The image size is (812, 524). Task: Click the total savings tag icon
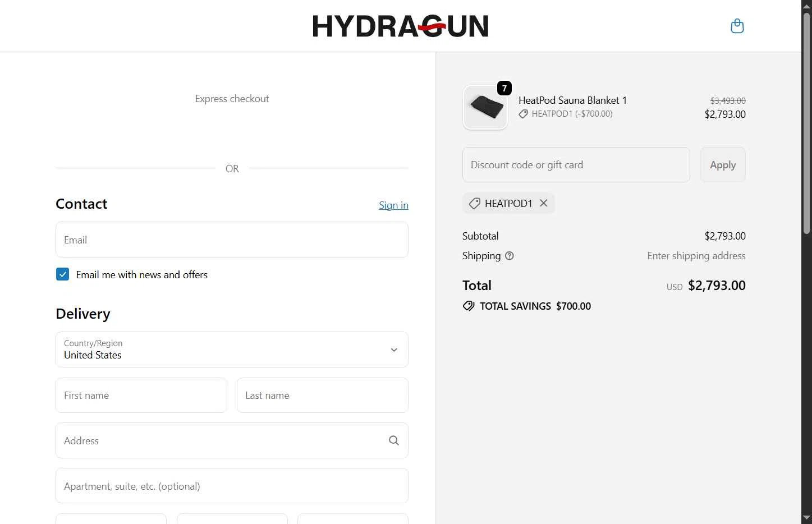click(x=469, y=306)
